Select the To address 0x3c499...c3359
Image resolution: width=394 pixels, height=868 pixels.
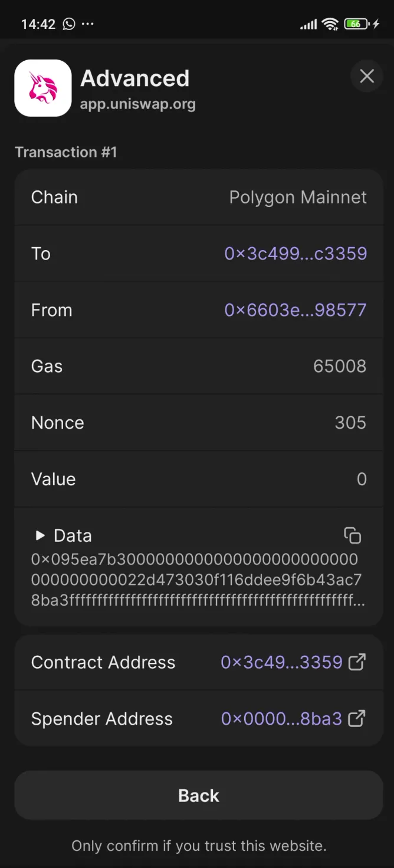295,254
